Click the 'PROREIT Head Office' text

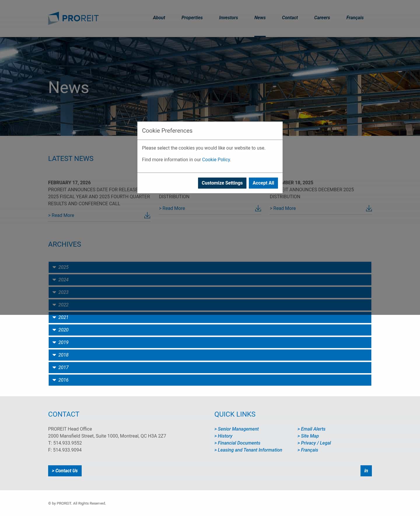(70, 429)
